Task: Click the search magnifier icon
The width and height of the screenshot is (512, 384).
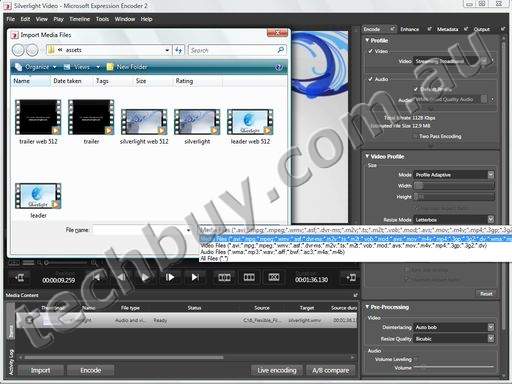Action: pos(281,50)
